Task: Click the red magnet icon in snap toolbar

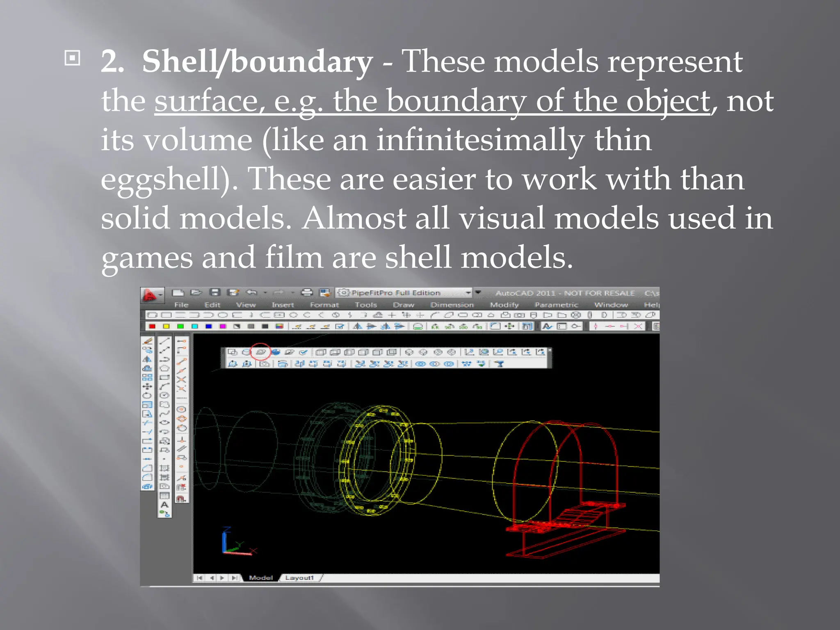Action: (181, 499)
